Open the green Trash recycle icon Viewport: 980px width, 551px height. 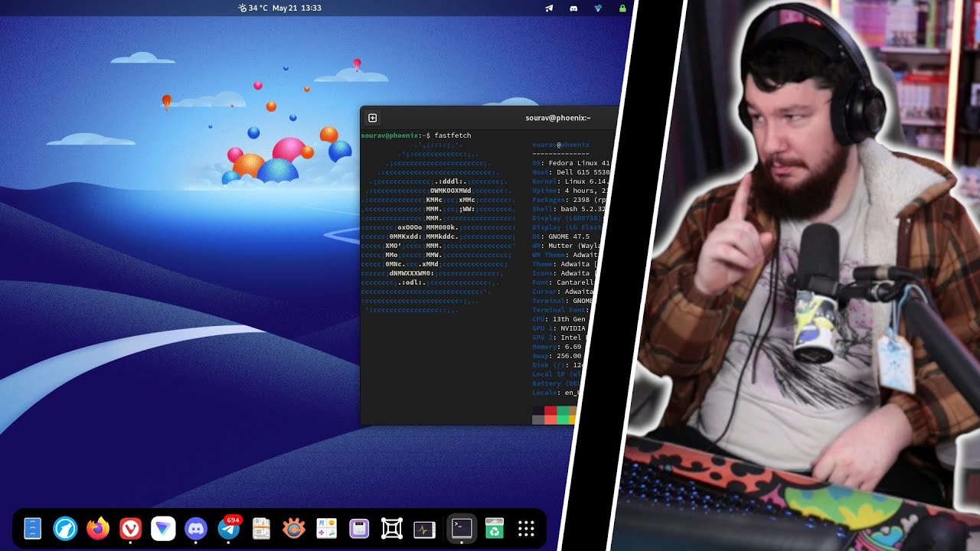(x=495, y=528)
